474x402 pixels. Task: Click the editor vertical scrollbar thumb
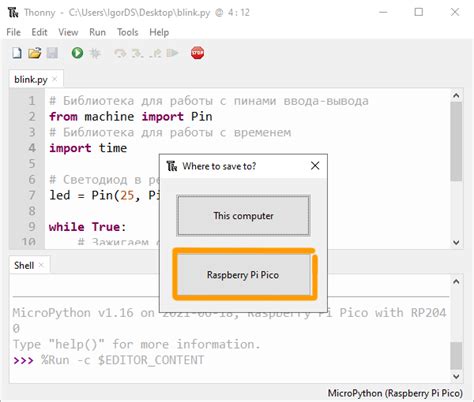click(x=456, y=141)
